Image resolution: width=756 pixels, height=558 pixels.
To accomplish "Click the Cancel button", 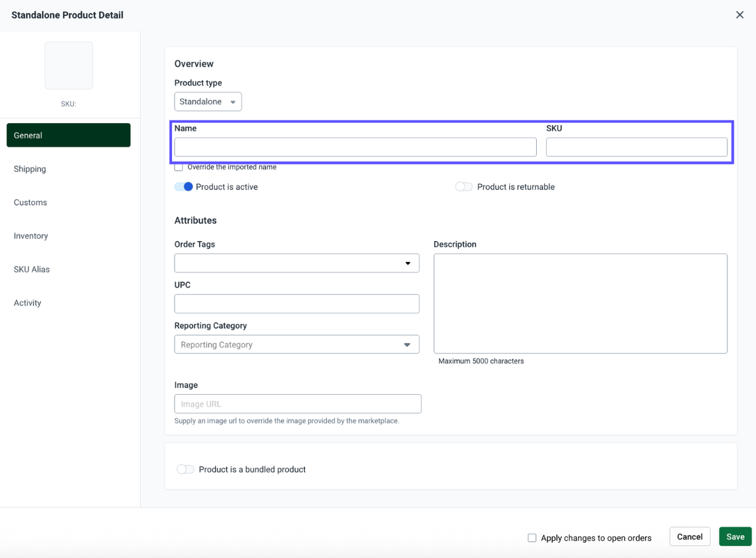I will click(690, 536).
